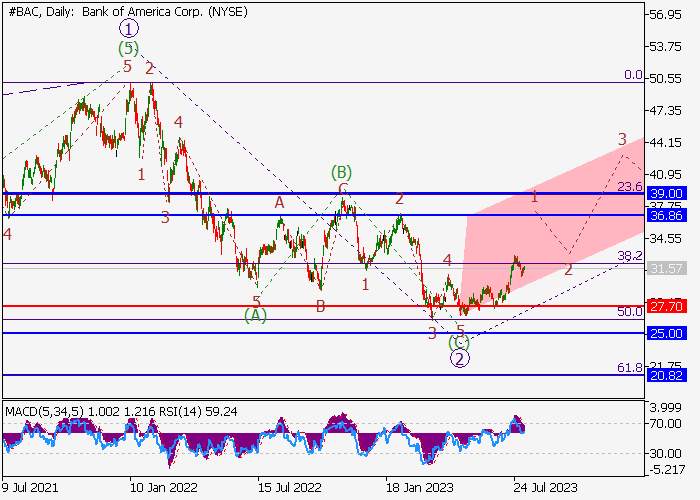Click the 50.0 Fibonacci level label
Image resolution: width=700 pixels, height=500 pixels.
pyautogui.click(x=630, y=312)
